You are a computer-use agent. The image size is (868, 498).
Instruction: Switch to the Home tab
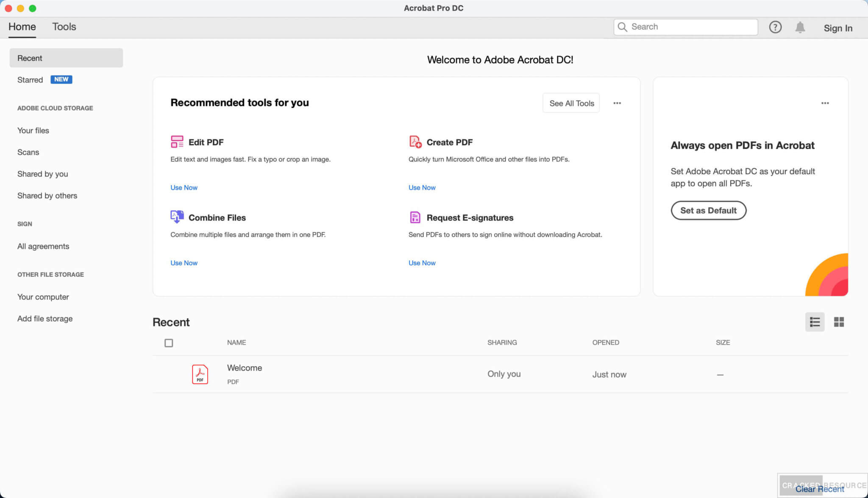tap(22, 27)
